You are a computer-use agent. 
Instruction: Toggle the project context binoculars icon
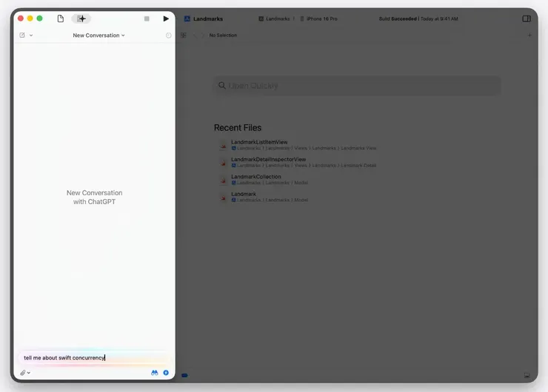[155, 373]
